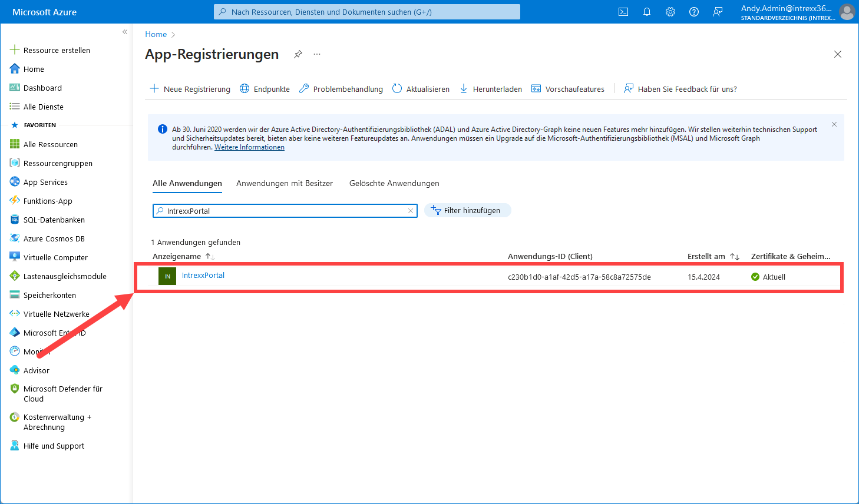This screenshot has width=859, height=504.
Task: Click Vorschaufeatures toolbar button
Action: pyautogui.click(x=568, y=89)
